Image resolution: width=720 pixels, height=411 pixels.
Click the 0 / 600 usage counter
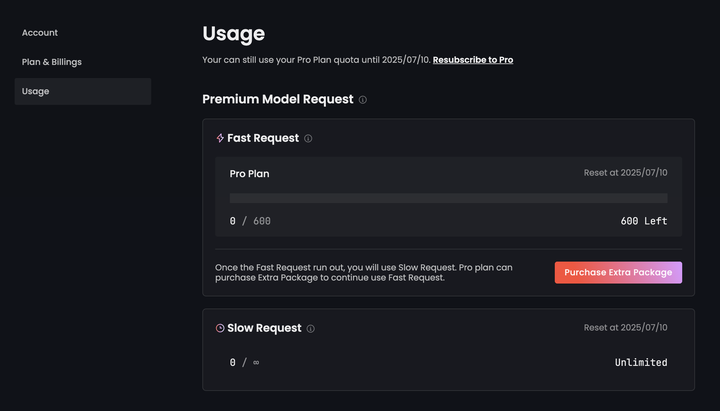click(250, 221)
